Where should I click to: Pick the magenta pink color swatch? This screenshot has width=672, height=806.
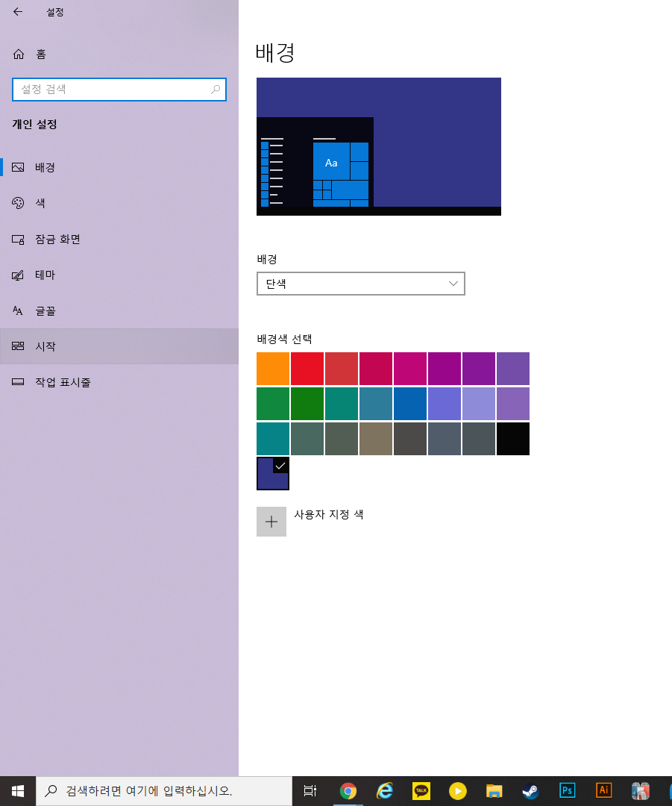coord(410,369)
